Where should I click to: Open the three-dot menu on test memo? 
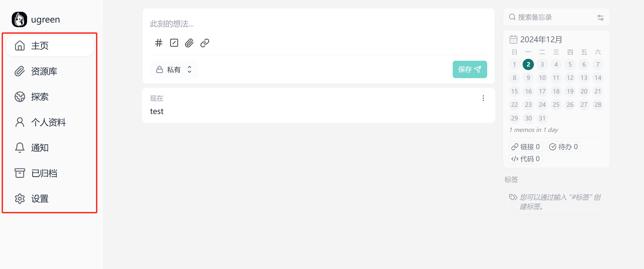[483, 98]
